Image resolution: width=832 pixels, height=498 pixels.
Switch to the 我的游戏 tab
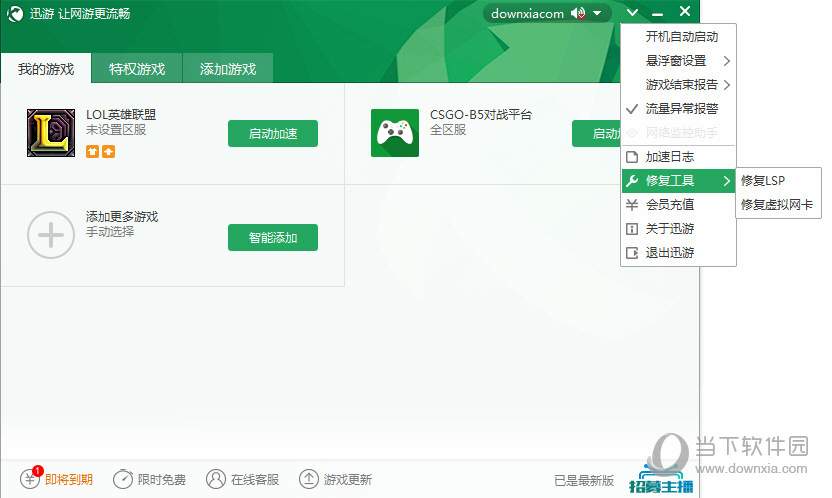coord(46,68)
